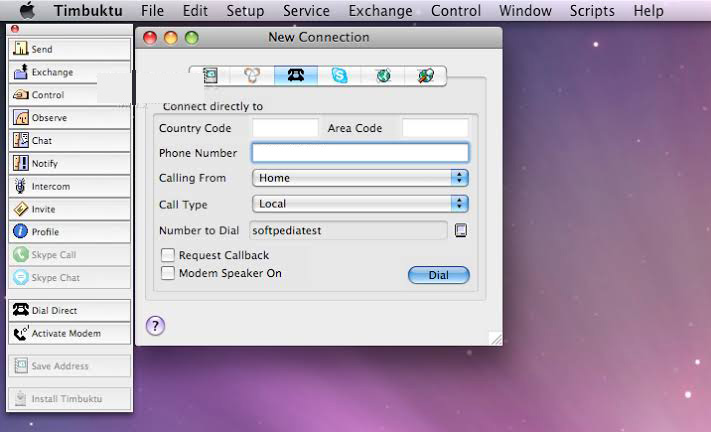Close the sidebar palette with red button
This screenshot has height=432, width=711.
coord(15,29)
